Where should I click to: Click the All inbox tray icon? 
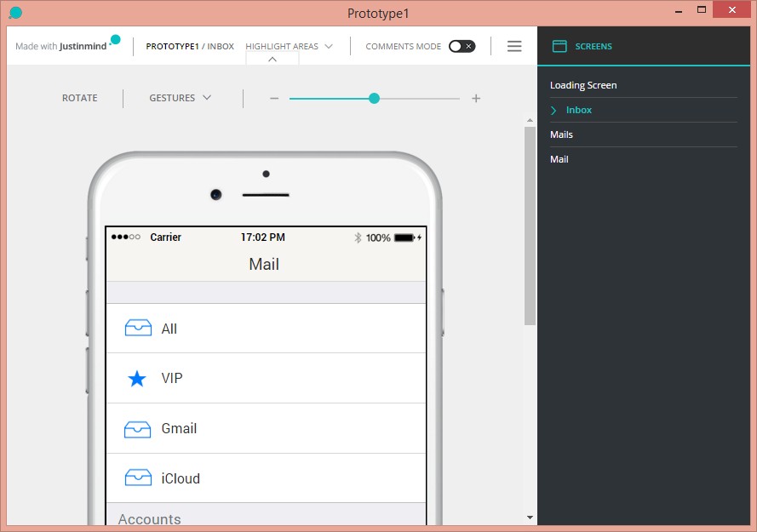pos(138,328)
